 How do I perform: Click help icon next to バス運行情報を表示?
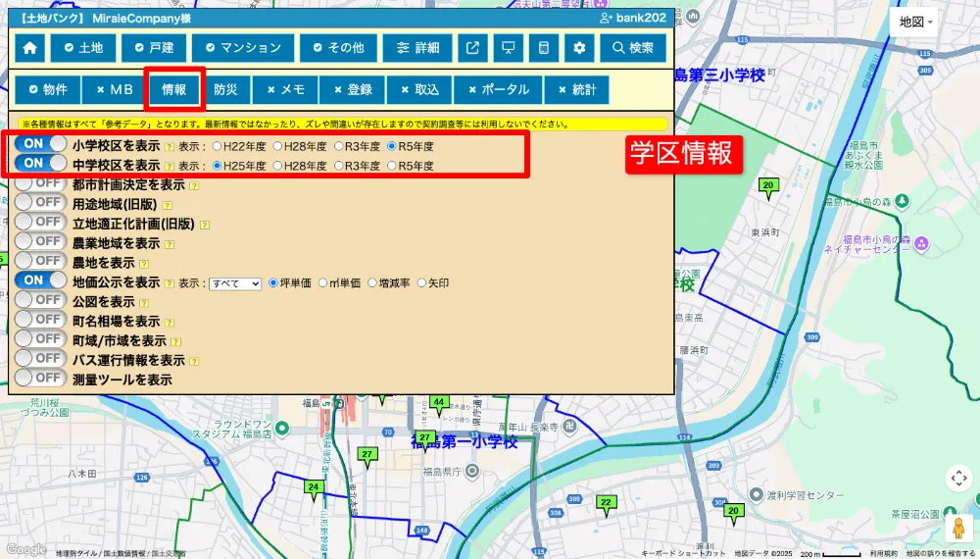(x=194, y=362)
